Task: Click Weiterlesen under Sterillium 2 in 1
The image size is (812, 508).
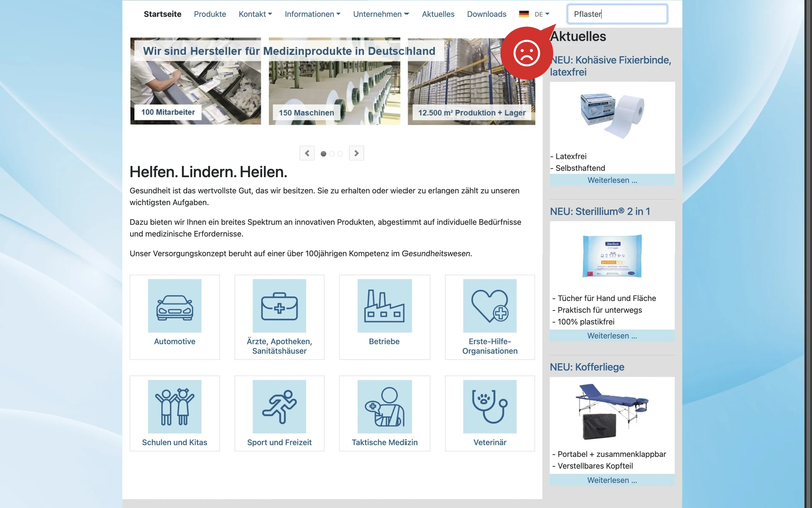Action: click(612, 336)
